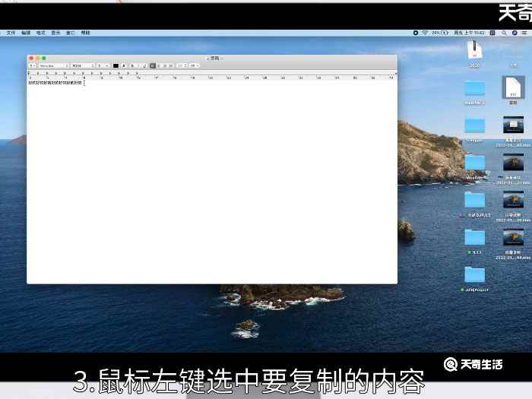Open the line spacing dropdown
This screenshot has height=399, width=532.
coord(182,65)
